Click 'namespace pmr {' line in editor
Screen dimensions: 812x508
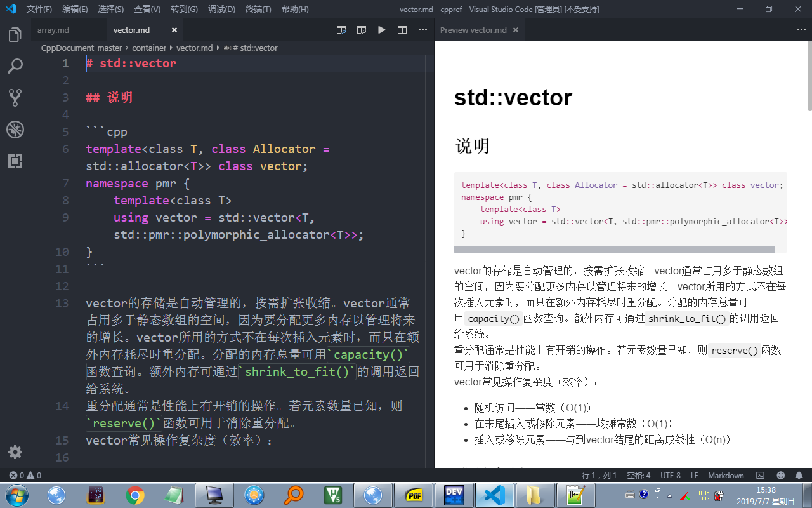[x=138, y=183]
